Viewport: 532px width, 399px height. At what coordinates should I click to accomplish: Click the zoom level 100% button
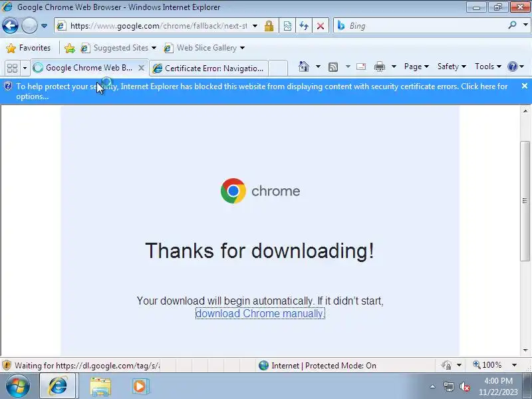pyautogui.click(x=487, y=365)
